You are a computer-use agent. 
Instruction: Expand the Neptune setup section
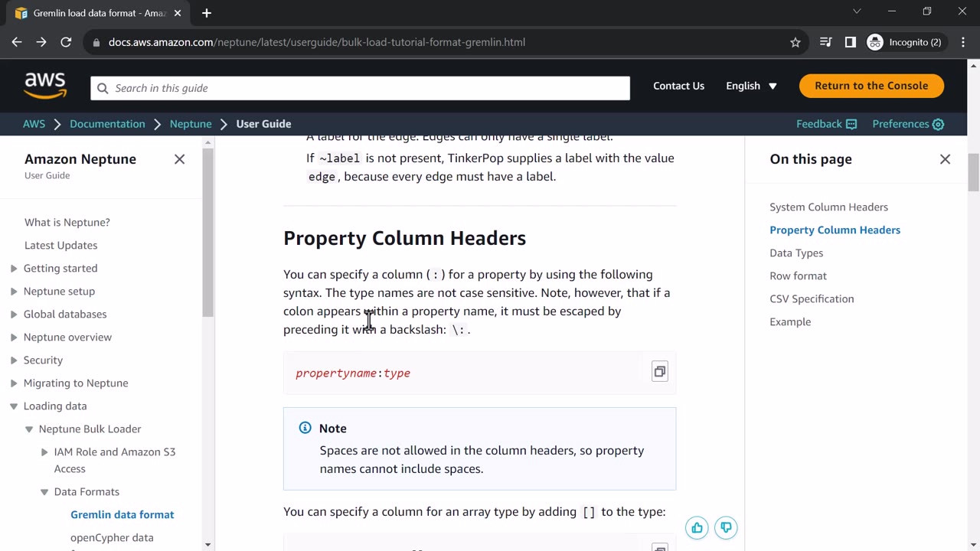(14, 291)
